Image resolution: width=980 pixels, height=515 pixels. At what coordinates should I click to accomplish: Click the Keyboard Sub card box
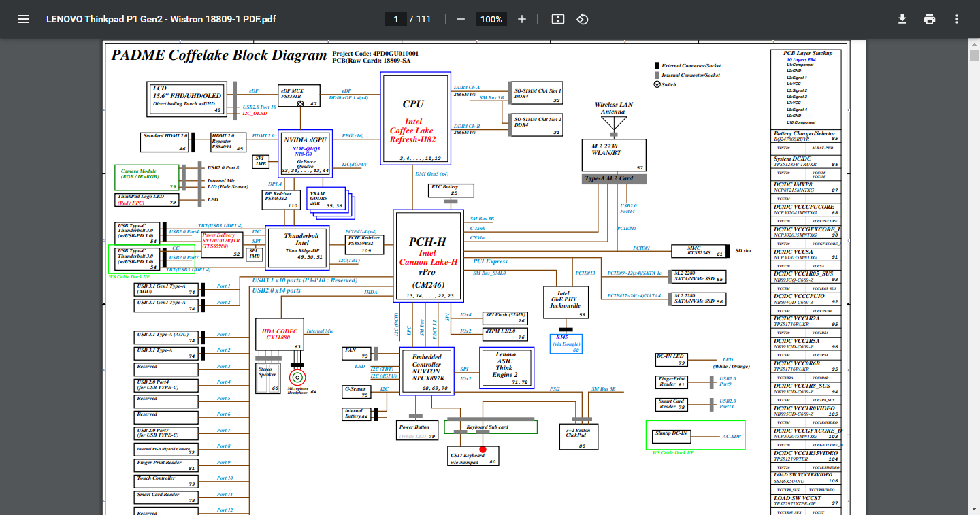491,427
